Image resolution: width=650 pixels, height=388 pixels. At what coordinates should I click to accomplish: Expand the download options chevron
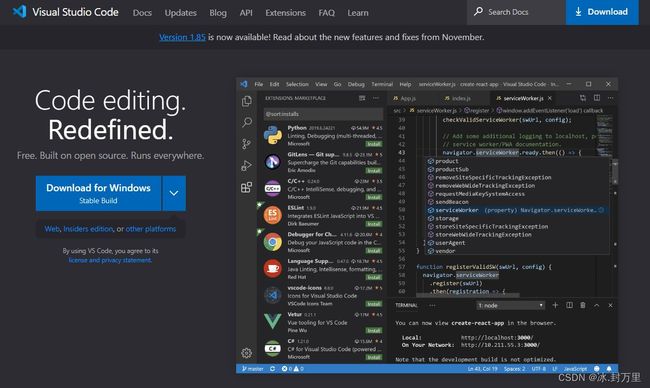tap(174, 193)
